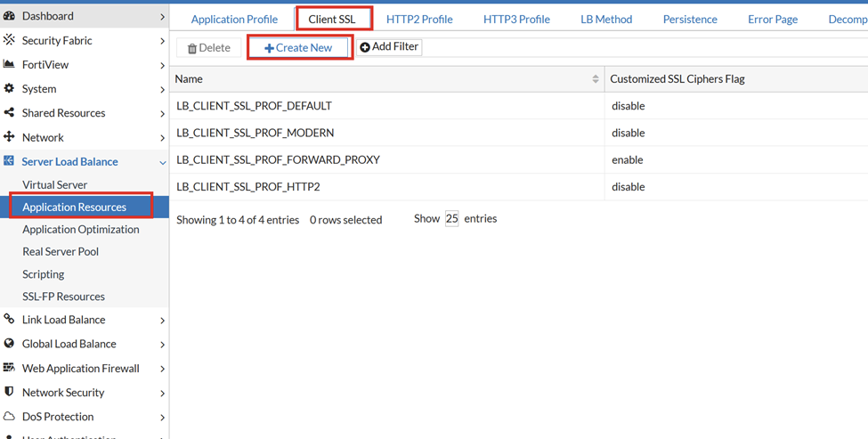
Task: Open Application Optimization in the sidebar
Action: coord(81,229)
